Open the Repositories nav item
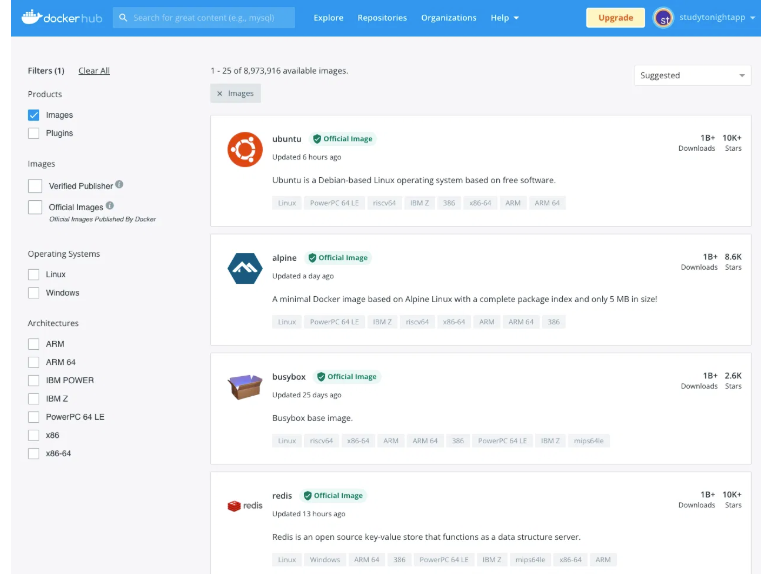Image resolution: width=768 pixels, height=580 pixels. 382,17
